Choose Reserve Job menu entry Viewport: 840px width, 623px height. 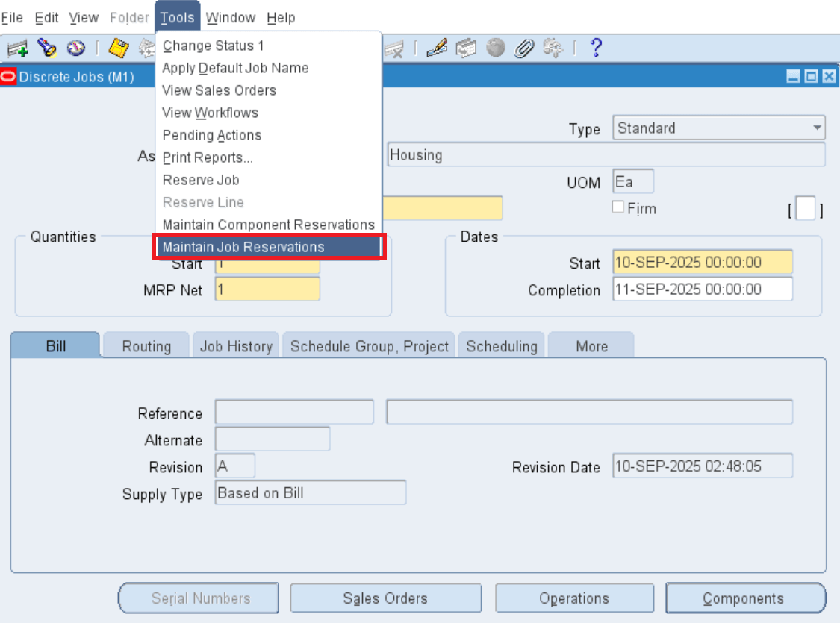point(268,181)
